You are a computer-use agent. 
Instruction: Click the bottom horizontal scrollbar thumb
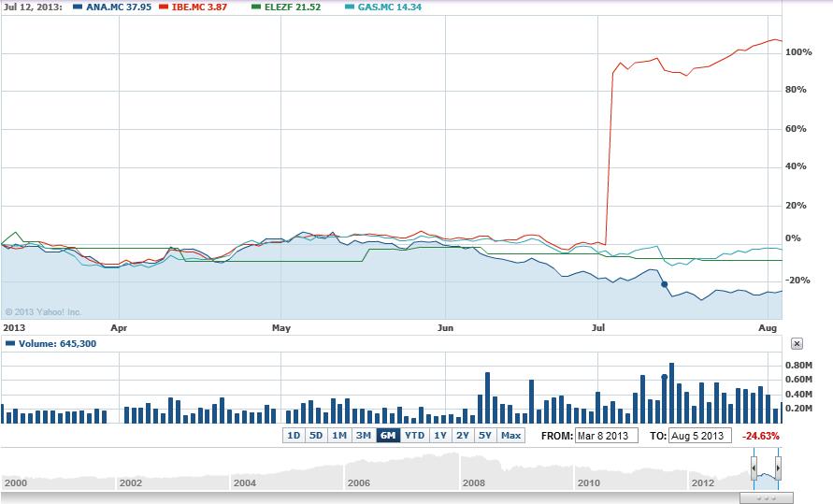point(766,498)
